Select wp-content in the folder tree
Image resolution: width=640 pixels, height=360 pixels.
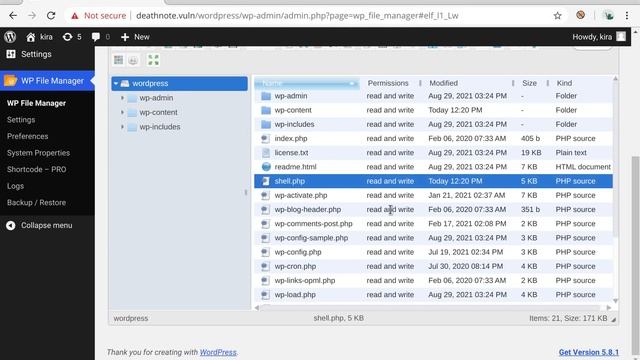click(x=158, y=112)
